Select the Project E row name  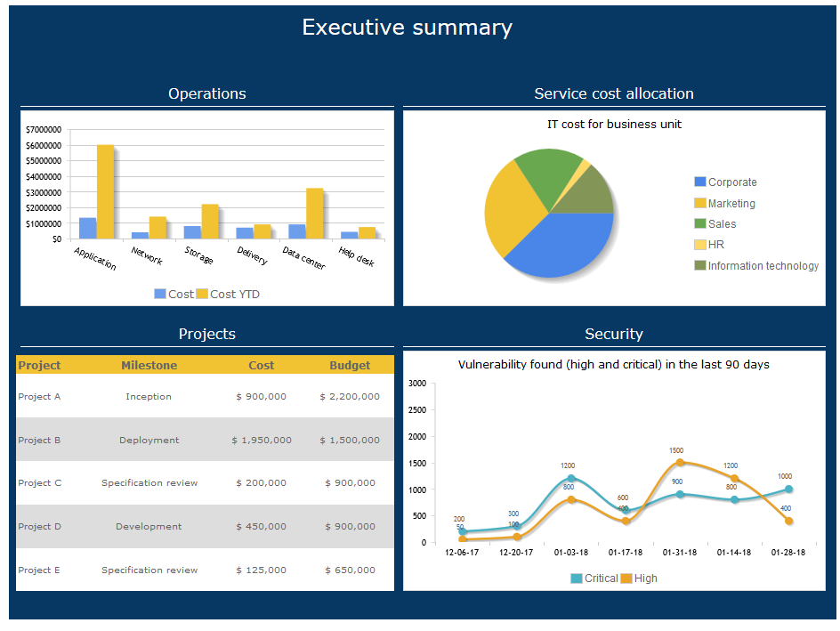39,570
